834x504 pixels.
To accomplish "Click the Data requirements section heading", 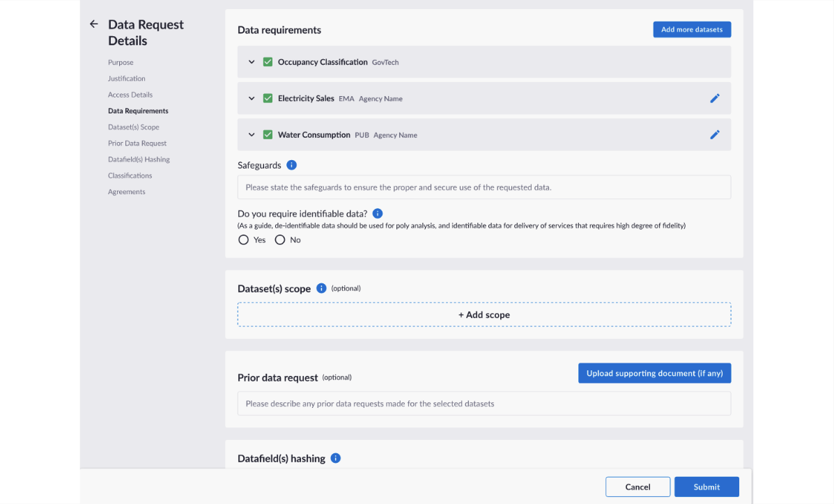I will click(x=279, y=30).
